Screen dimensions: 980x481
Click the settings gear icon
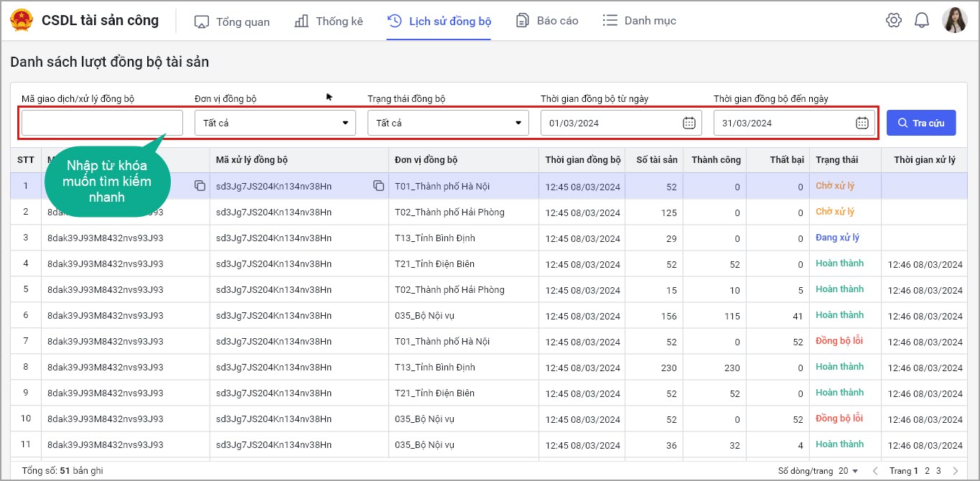(893, 21)
